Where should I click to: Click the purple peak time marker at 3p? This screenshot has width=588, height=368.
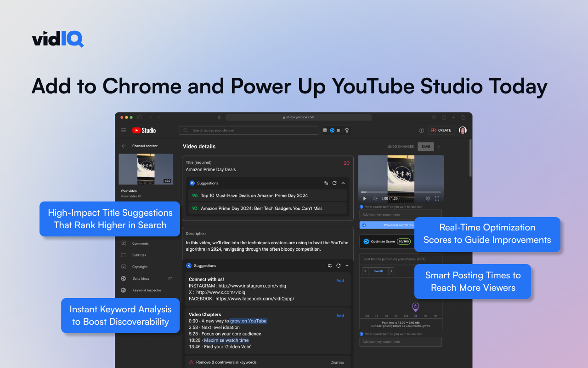coord(416,306)
